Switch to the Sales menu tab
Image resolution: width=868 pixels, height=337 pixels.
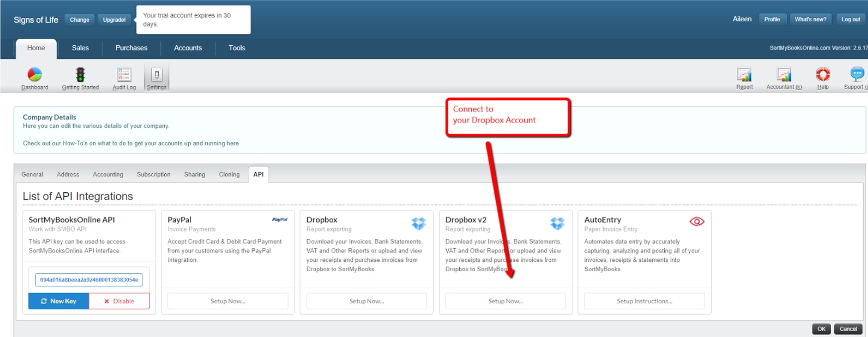(x=80, y=48)
